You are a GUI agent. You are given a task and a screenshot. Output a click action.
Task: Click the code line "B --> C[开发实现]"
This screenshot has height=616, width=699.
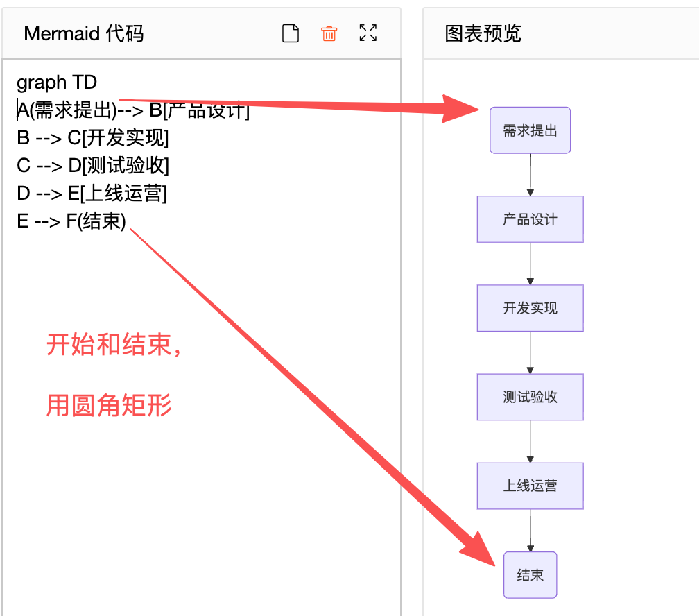[93, 138]
